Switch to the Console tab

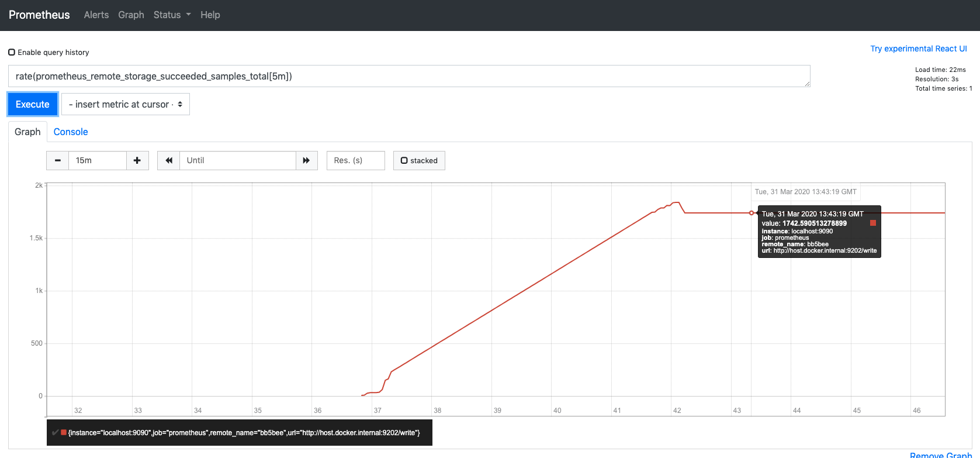(71, 132)
